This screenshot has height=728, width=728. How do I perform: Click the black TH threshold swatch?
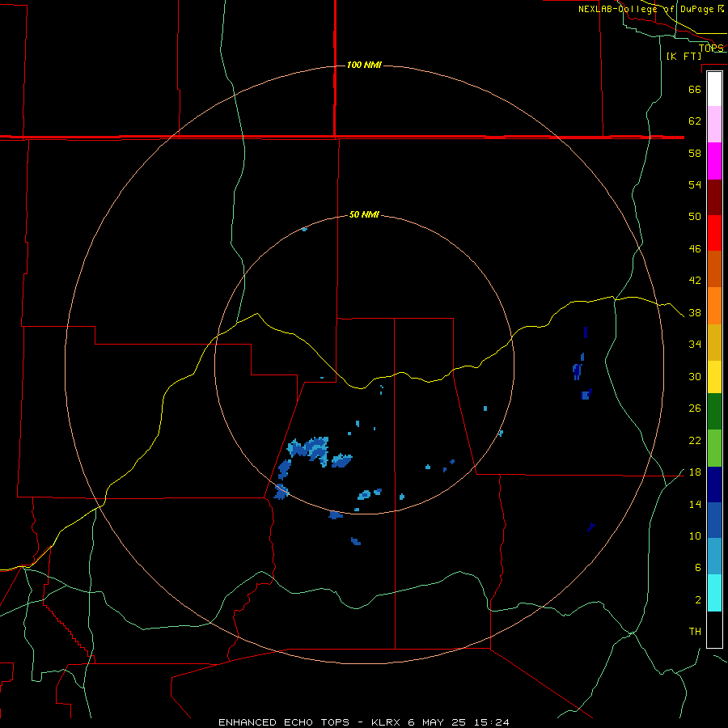(x=714, y=629)
